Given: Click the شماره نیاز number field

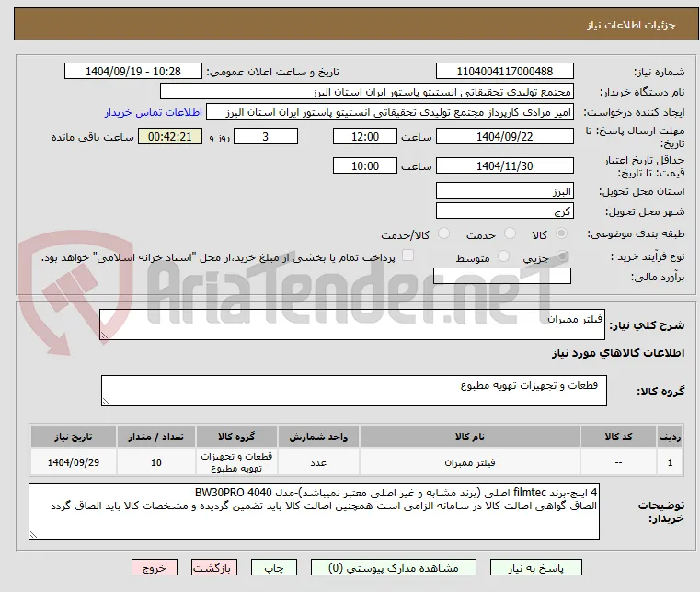Looking at the screenshot, I should coord(504,72).
